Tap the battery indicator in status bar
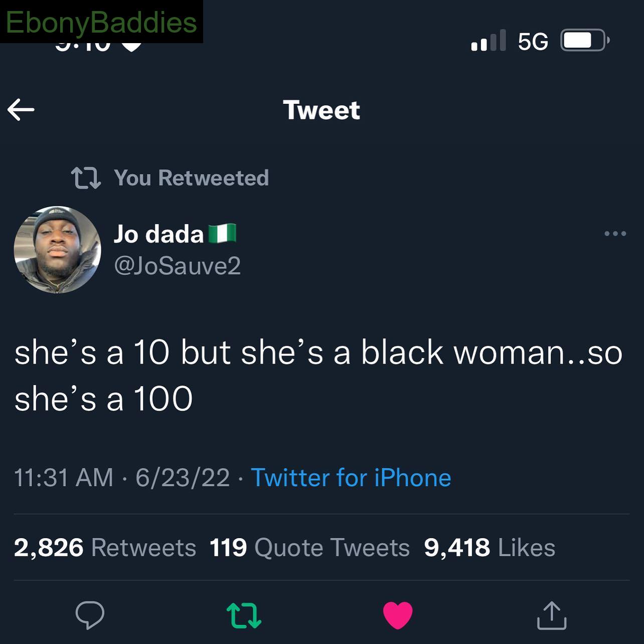The height and width of the screenshot is (644, 644). coord(585,40)
